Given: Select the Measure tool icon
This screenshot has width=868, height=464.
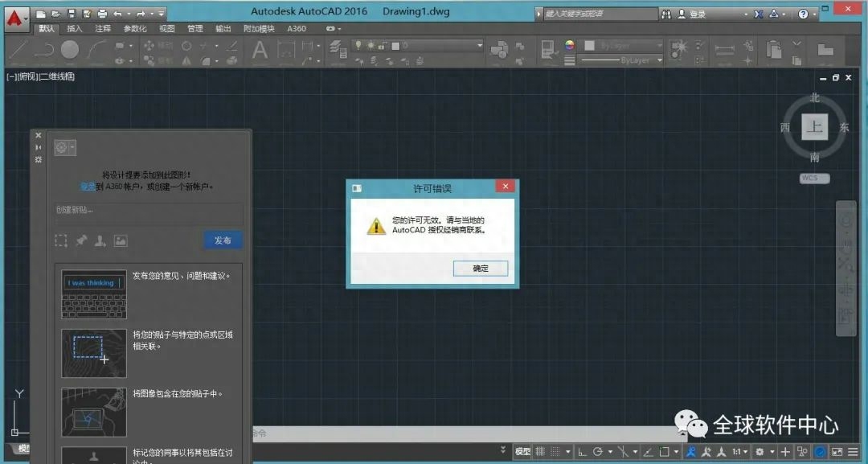Looking at the screenshot, I should pyautogui.click(x=723, y=50).
